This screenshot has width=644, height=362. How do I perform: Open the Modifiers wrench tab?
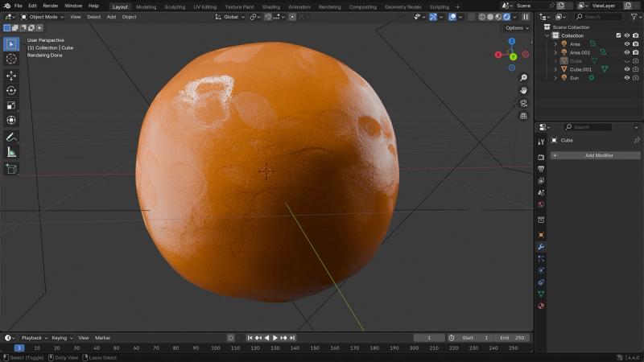[x=541, y=247]
